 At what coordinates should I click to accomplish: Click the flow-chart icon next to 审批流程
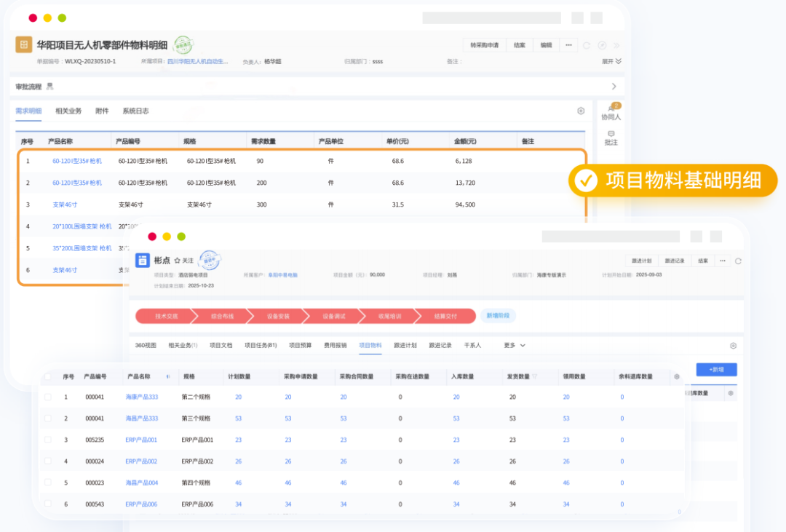tap(49, 87)
